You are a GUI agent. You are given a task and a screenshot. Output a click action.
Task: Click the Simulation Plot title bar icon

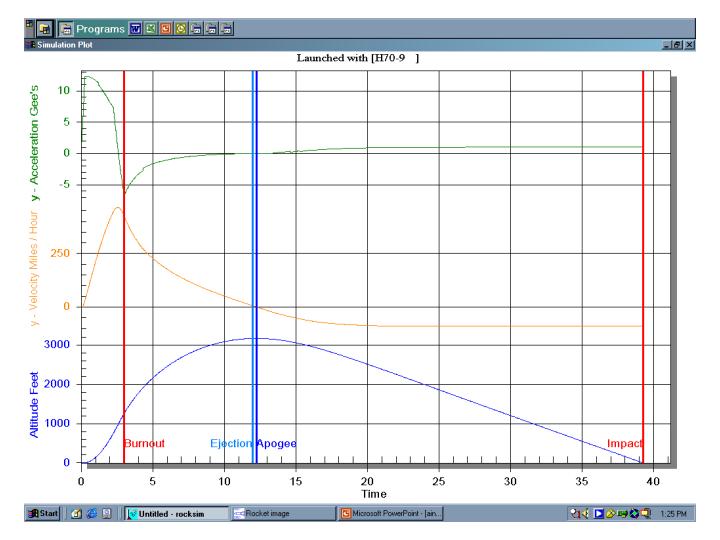click(31, 45)
